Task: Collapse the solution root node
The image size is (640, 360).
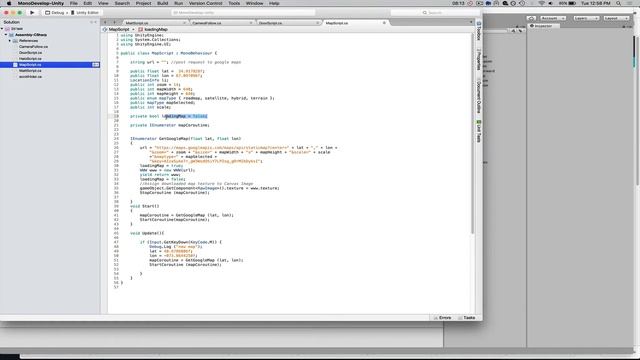Action: tap(2, 29)
